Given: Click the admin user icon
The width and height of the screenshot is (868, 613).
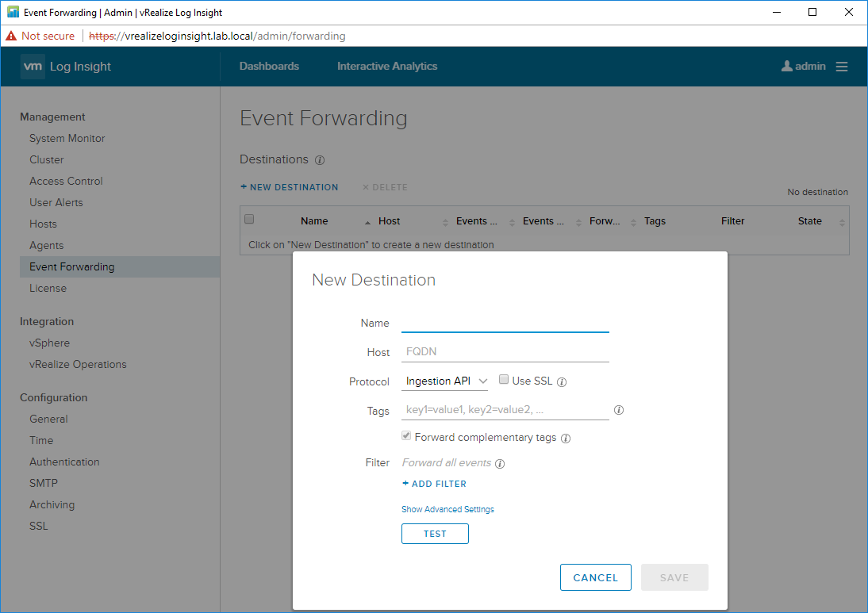Looking at the screenshot, I should 786,67.
